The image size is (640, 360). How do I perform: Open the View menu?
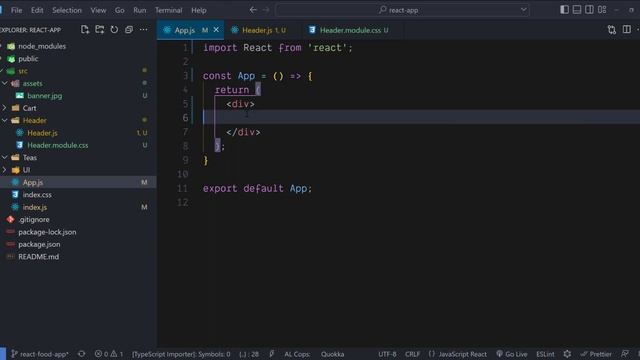[98, 10]
